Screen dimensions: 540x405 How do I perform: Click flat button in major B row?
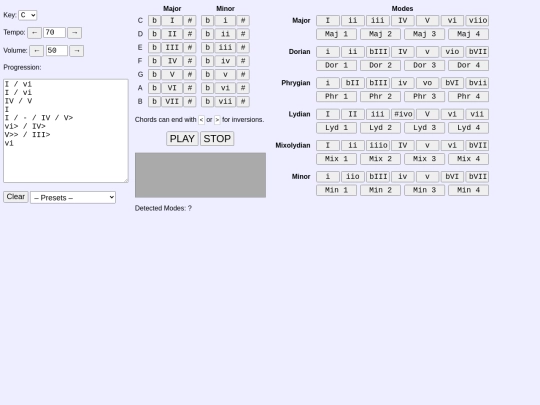click(x=155, y=101)
